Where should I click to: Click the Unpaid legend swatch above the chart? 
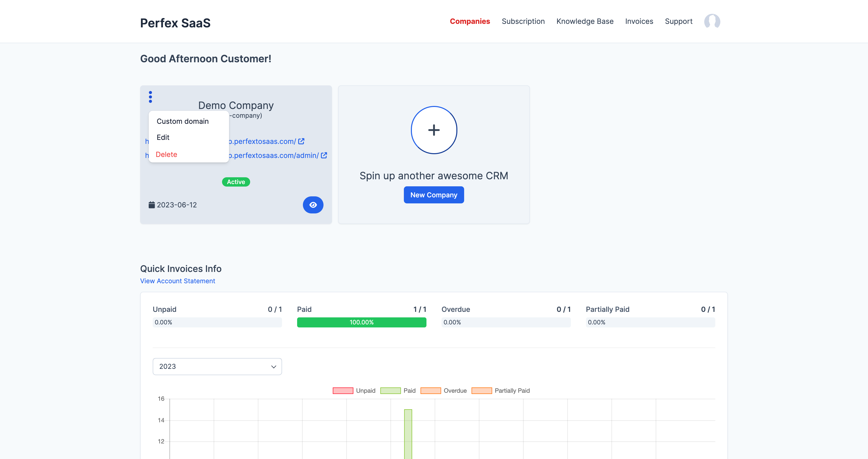click(342, 390)
